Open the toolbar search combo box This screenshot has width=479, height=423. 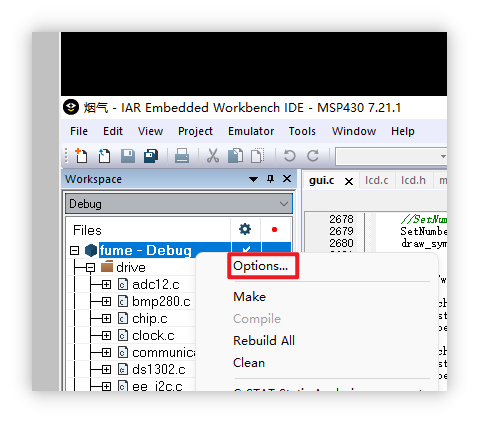(391, 156)
